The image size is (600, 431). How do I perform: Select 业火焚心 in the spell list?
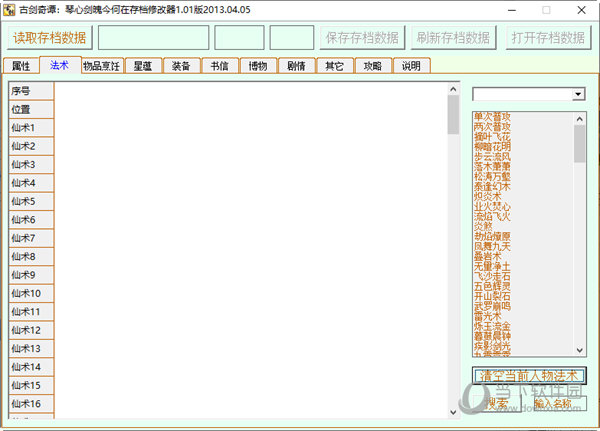tap(492, 206)
